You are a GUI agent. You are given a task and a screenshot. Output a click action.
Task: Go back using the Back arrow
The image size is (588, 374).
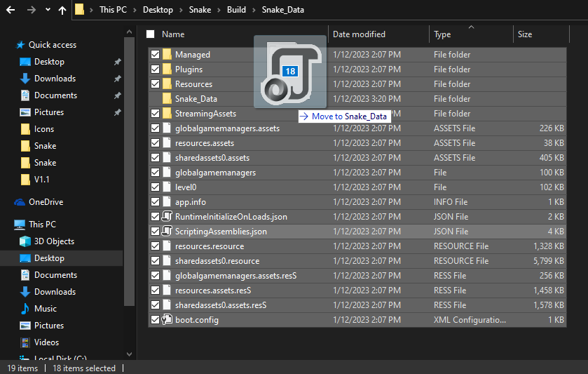coord(11,10)
